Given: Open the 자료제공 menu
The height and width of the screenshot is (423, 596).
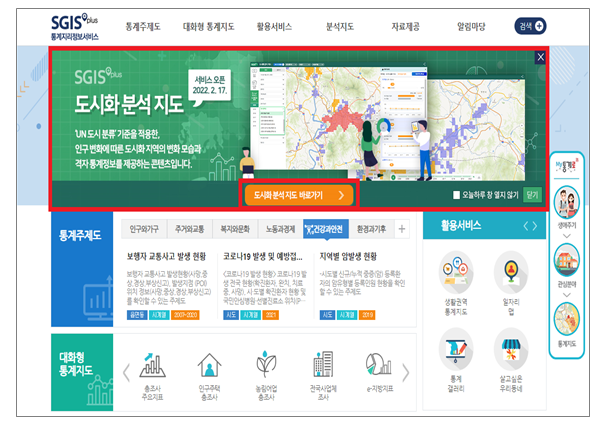Looking at the screenshot, I should [406, 27].
